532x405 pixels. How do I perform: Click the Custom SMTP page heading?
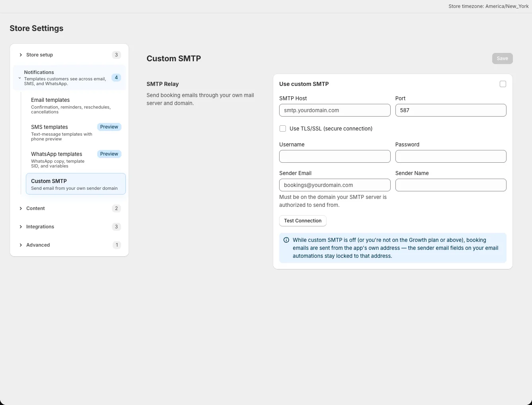174,58
